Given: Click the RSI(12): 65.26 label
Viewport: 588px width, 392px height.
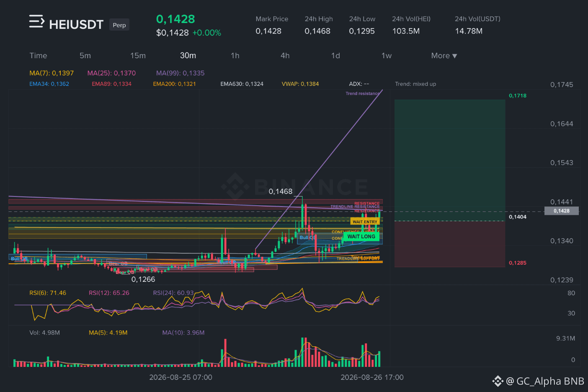Looking at the screenshot, I should 109,293.
